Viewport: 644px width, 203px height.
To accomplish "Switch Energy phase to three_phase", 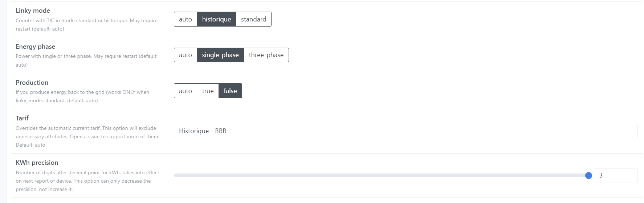I will (x=266, y=55).
